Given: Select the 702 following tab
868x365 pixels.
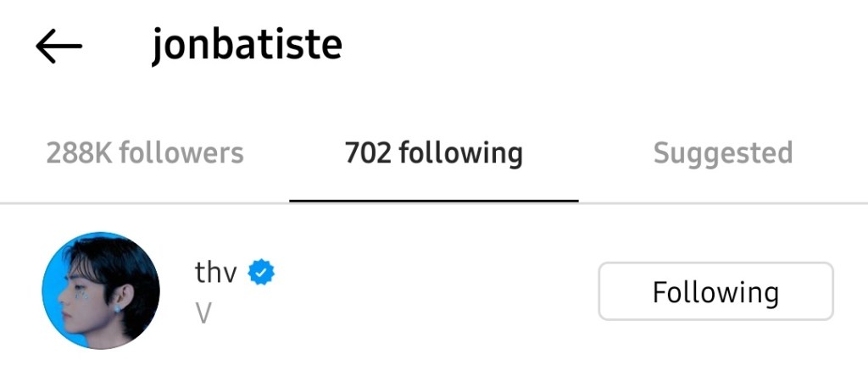Looking at the screenshot, I should pos(433,154).
